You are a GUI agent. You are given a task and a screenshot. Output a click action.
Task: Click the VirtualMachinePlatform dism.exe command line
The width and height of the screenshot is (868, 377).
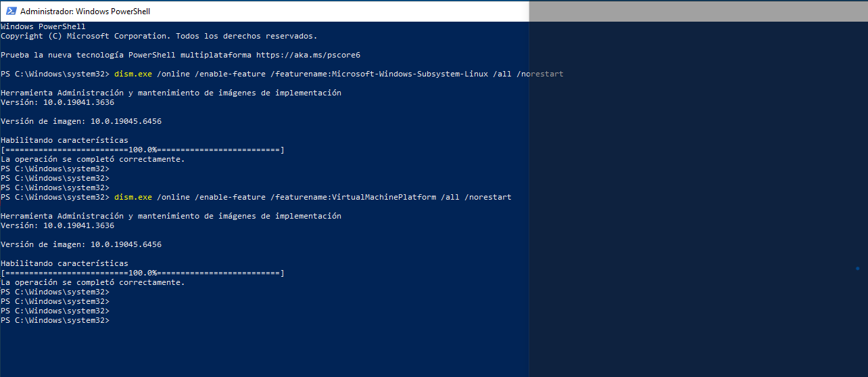(313, 197)
